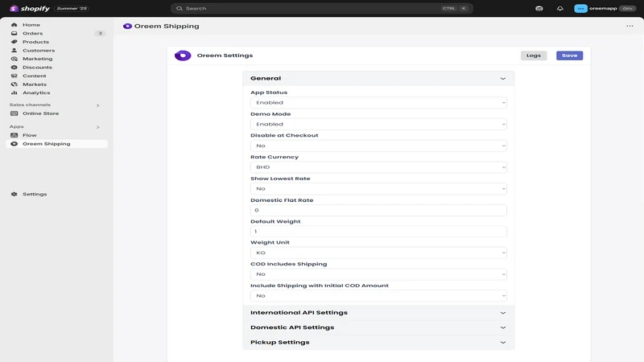The image size is (644, 362).
Task: Expand International API Settings section
Action: (378, 313)
